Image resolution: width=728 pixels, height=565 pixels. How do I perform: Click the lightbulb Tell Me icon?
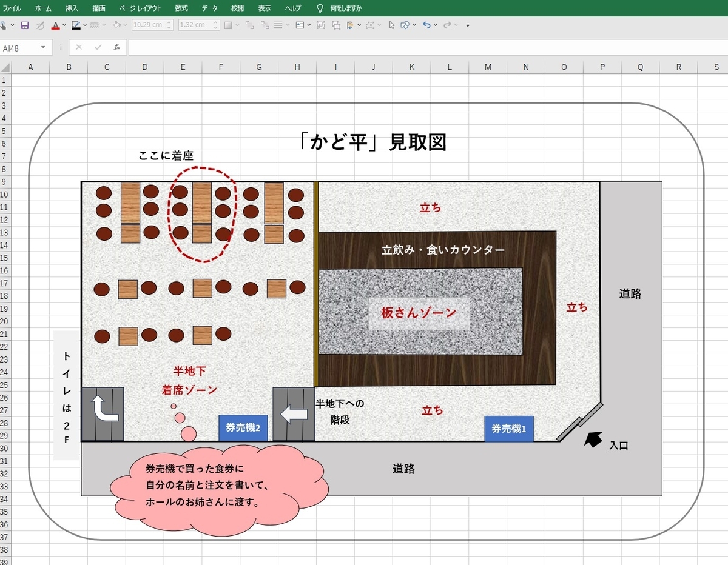pyautogui.click(x=320, y=8)
